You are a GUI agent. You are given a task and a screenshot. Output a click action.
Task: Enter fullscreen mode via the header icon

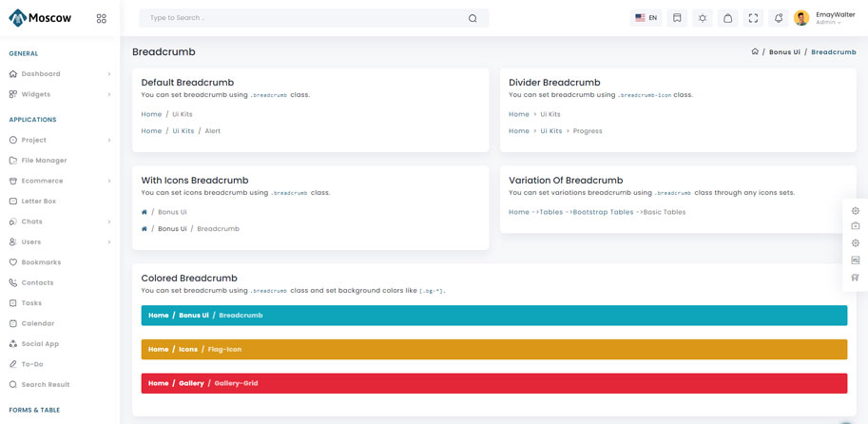click(753, 18)
